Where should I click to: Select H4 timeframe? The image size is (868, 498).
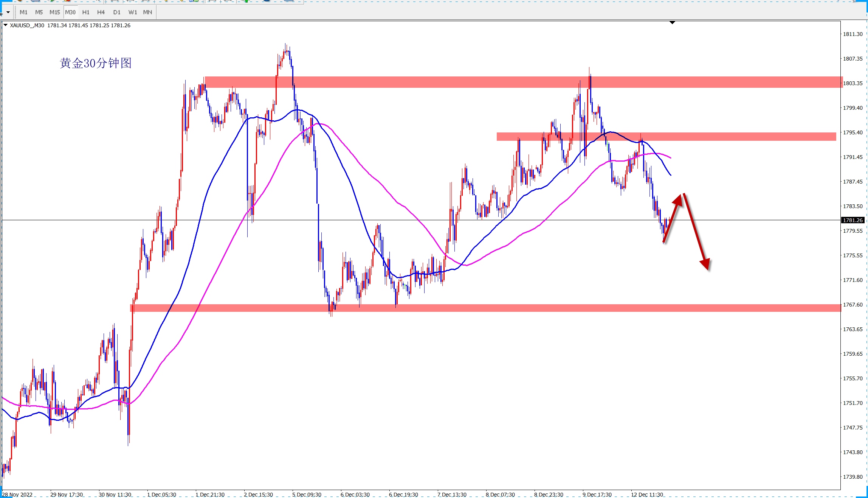[x=101, y=12]
